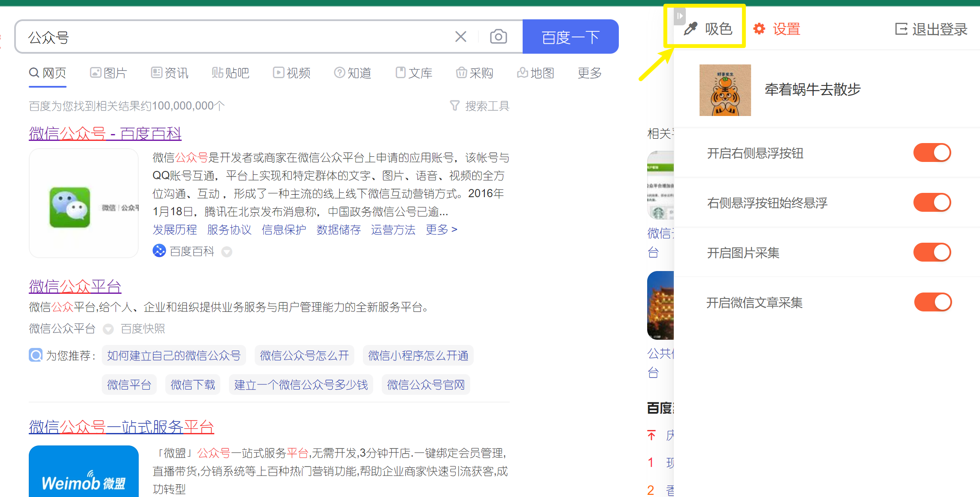Viewport: 980px width, 497px height.
Task: Click suggestion 微信小程序怎么开通
Action: (418, 355)
